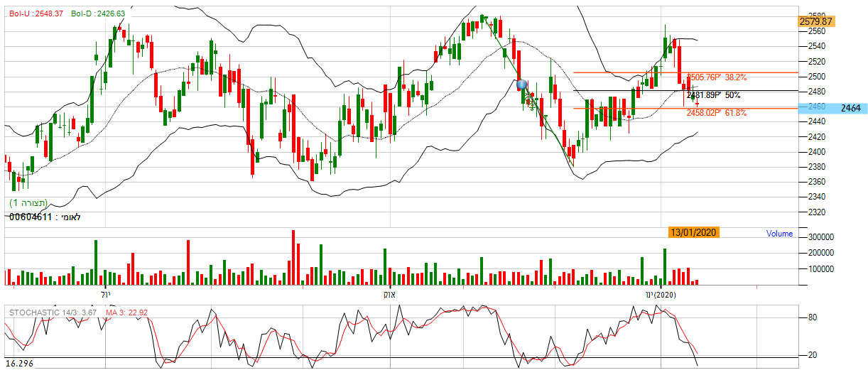Click the יול month marker on time axis
868x375 pixels.
coord(106,294)
